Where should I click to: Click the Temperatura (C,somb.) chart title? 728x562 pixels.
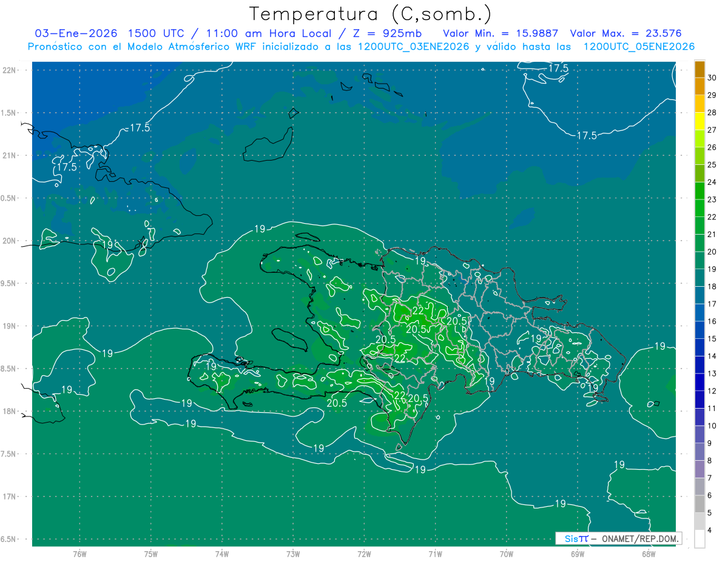(371, 13)
